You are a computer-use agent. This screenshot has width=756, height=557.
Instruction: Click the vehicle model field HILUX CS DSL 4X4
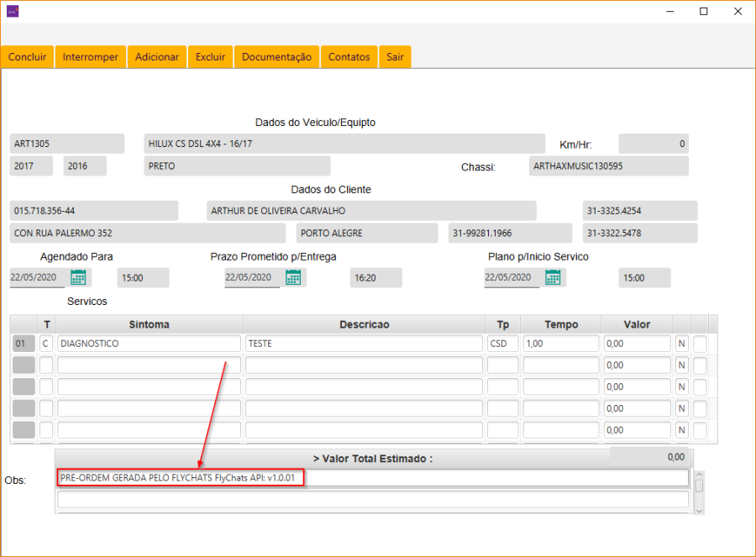coord(344,144)
